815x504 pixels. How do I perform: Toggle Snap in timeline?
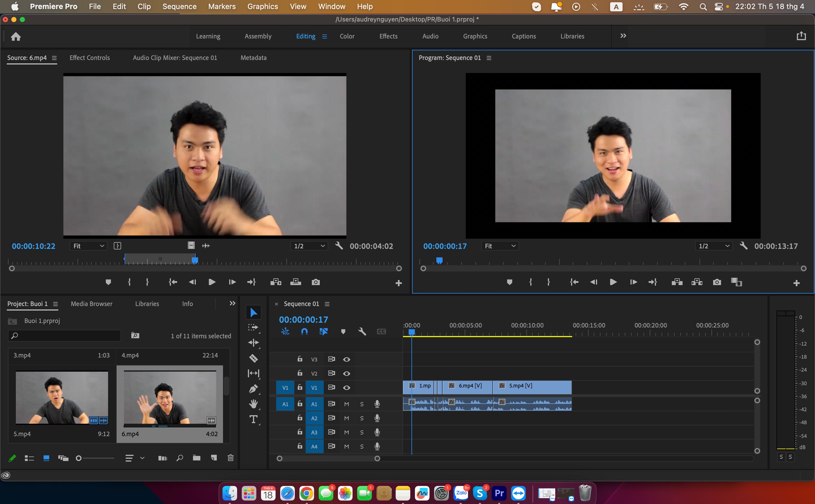304,331
